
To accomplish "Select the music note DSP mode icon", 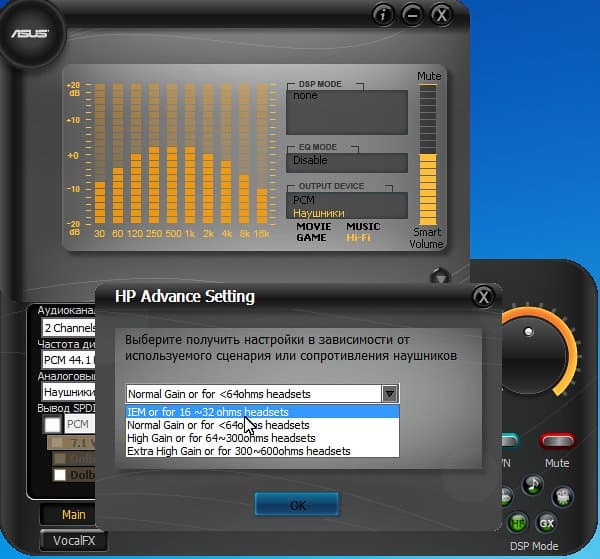I will [532, 485].
